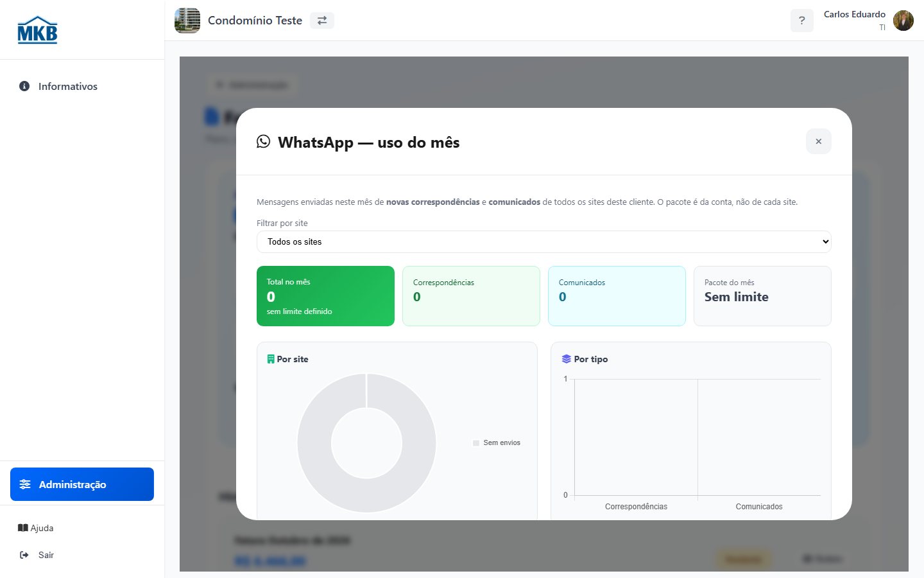
Task: Click the WhatsApp logo icon in the dialog title
Action: pyautogui.click(x=263, y=141)
